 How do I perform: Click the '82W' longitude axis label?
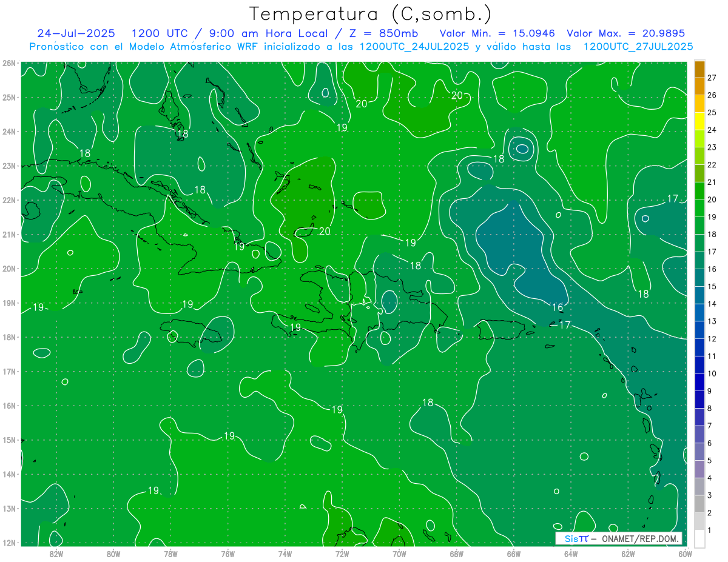tap(56, 554)
